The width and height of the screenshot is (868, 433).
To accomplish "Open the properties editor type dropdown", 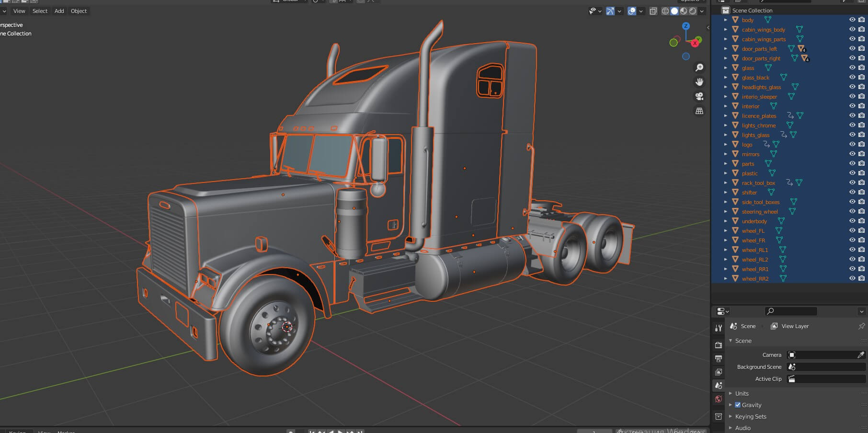I will (722, 311).
